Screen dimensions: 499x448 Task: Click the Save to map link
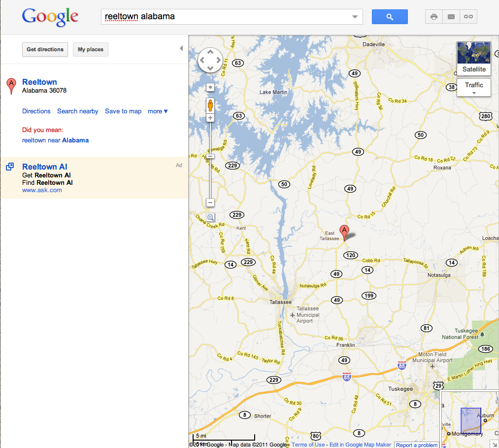tap(123, 111)
